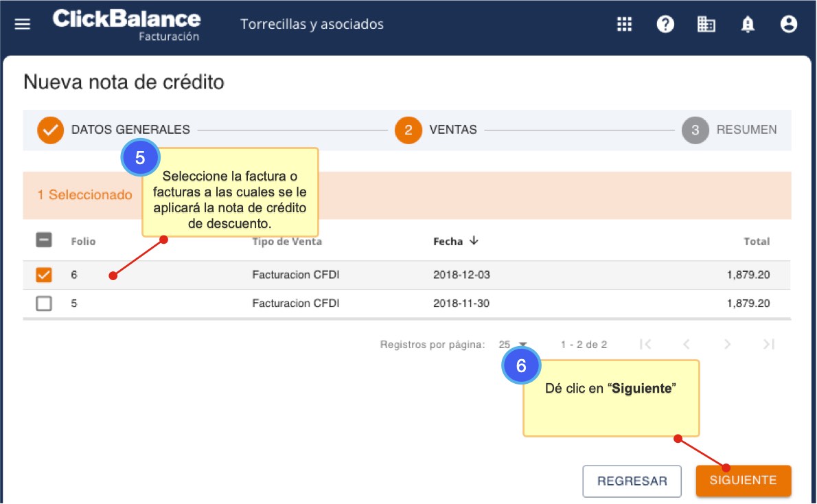Open the hamburger navigation menu
Viewport: 817px width, 504px height.
click(x=23, y=24)
